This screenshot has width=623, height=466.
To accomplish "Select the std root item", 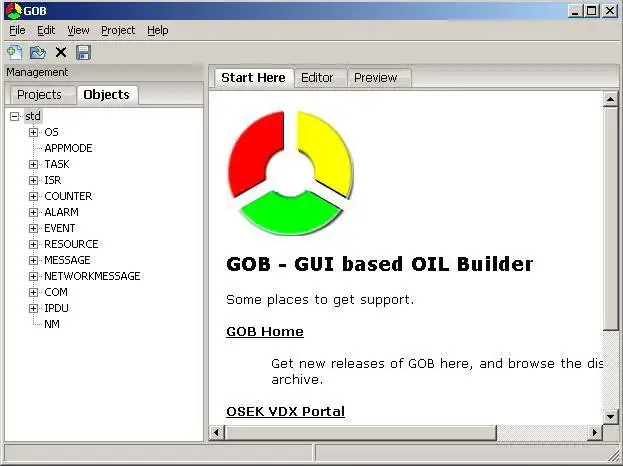I will coord(33,116).
